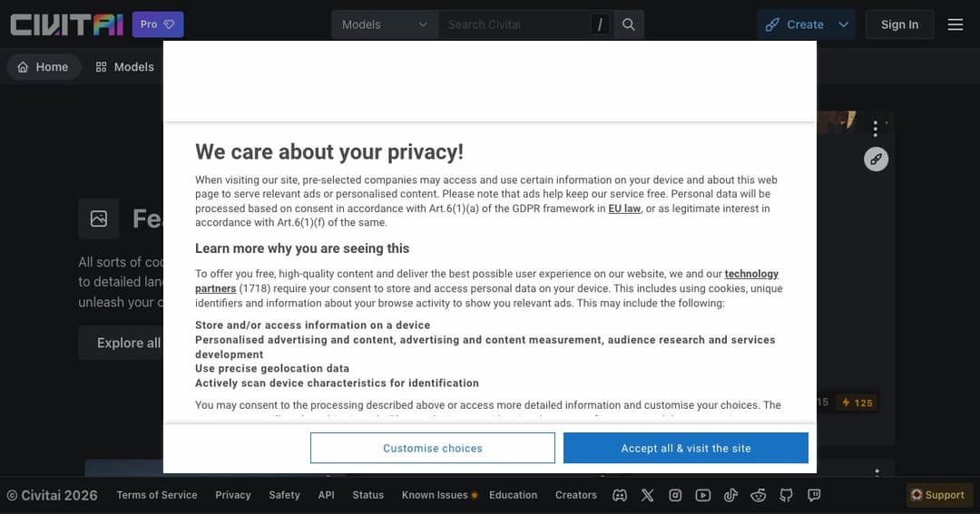Screen dimensions: 980x514
Task: Accept all & visit the site
Action: [x=686, y=448]
